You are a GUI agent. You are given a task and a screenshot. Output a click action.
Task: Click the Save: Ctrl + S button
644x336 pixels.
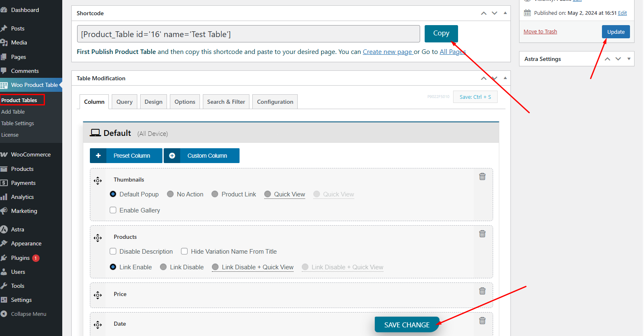(475, 97)
